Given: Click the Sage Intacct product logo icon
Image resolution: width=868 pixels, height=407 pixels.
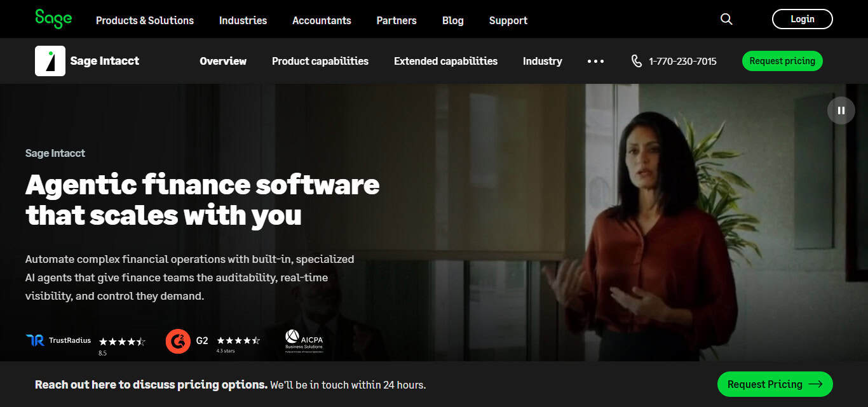Looking at the screenshot, I should [50, 61].
